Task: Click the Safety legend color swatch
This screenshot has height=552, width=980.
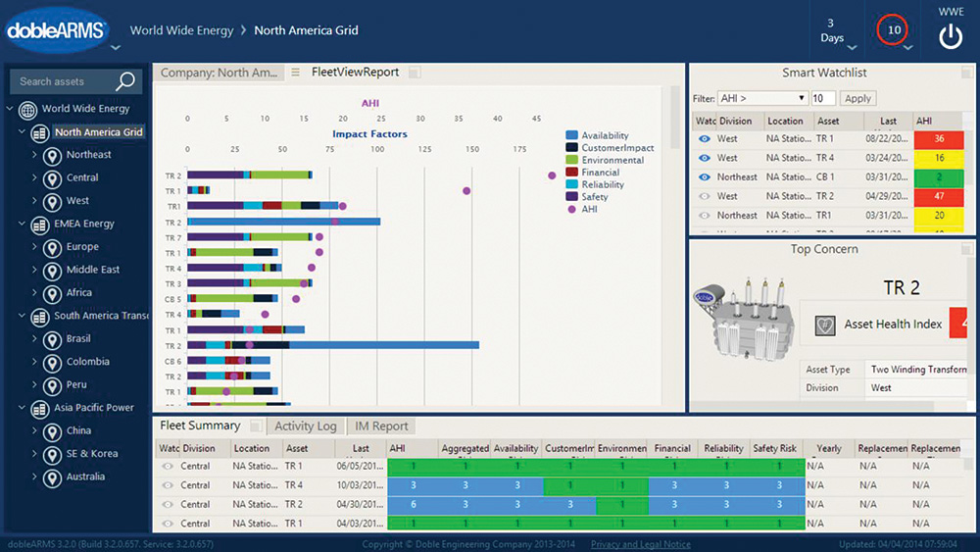Action: pos(571,196)
